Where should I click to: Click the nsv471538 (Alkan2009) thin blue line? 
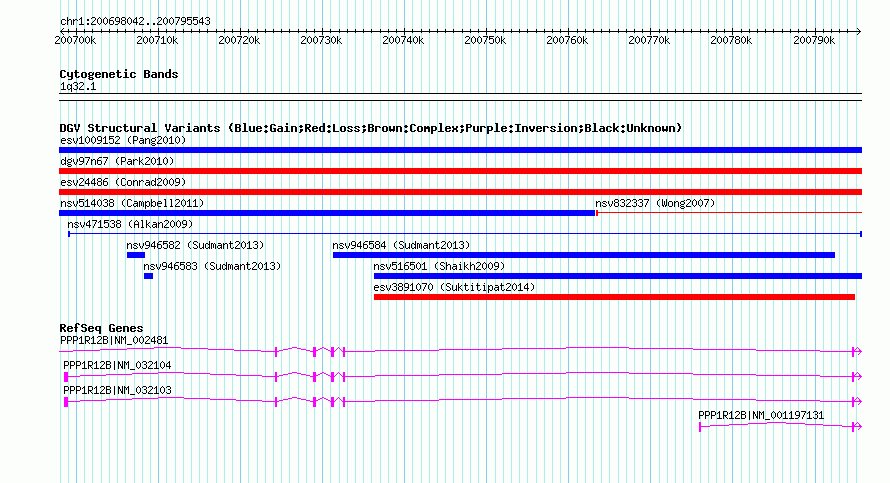[465, 234]
